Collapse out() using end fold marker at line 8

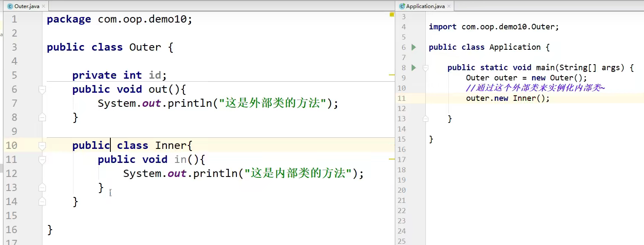[42, 117]
